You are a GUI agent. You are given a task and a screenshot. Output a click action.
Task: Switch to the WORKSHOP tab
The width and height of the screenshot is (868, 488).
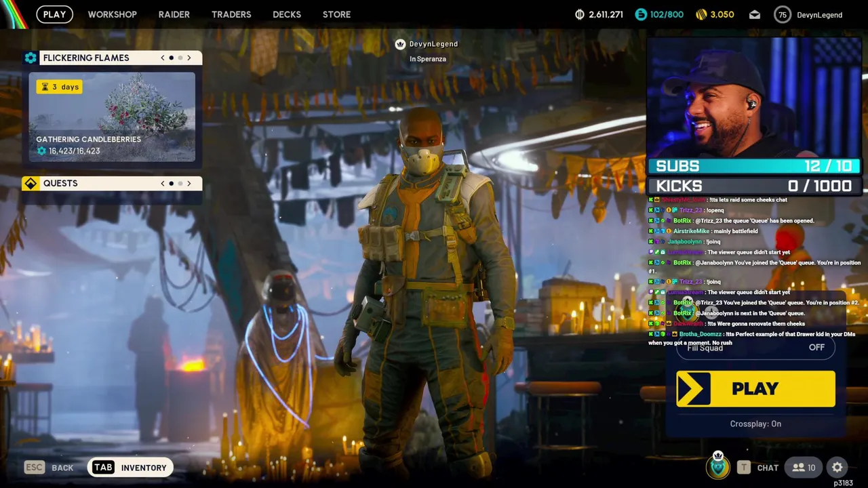coord(112,14)
